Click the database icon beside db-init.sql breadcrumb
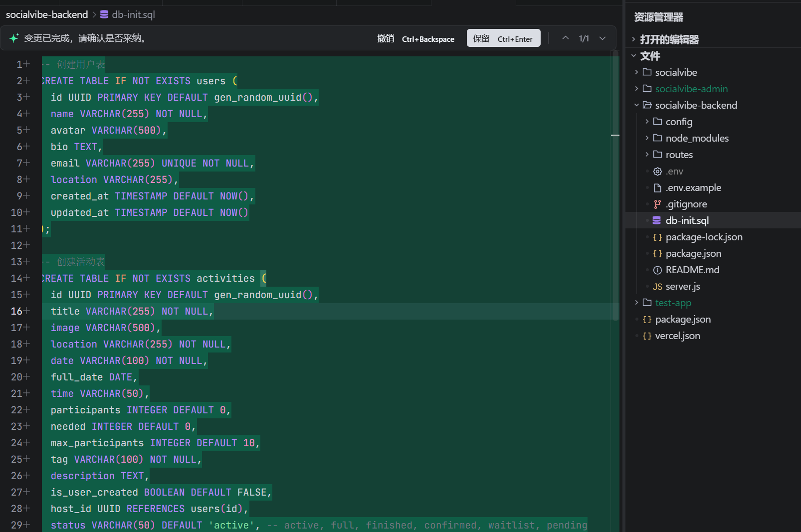The height and width of the screenshot is (532, 801). (x=104, y=14)
